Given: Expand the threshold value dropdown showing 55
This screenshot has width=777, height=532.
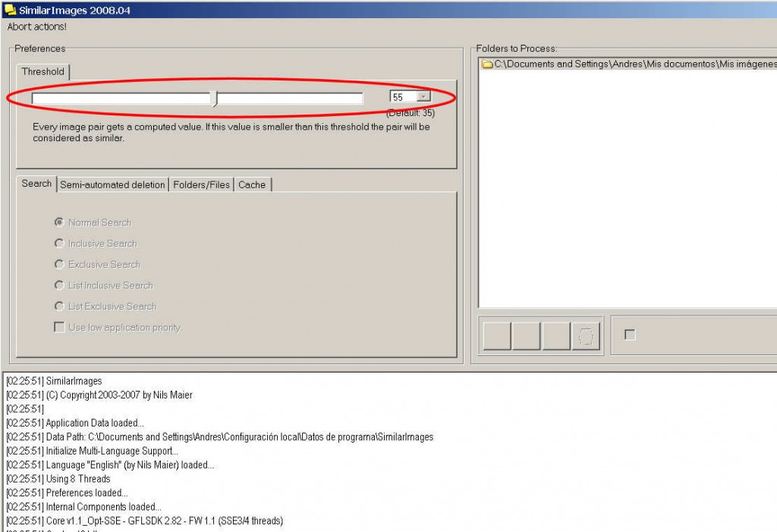Looking at the screenshot, I should [x=423, y=97].
